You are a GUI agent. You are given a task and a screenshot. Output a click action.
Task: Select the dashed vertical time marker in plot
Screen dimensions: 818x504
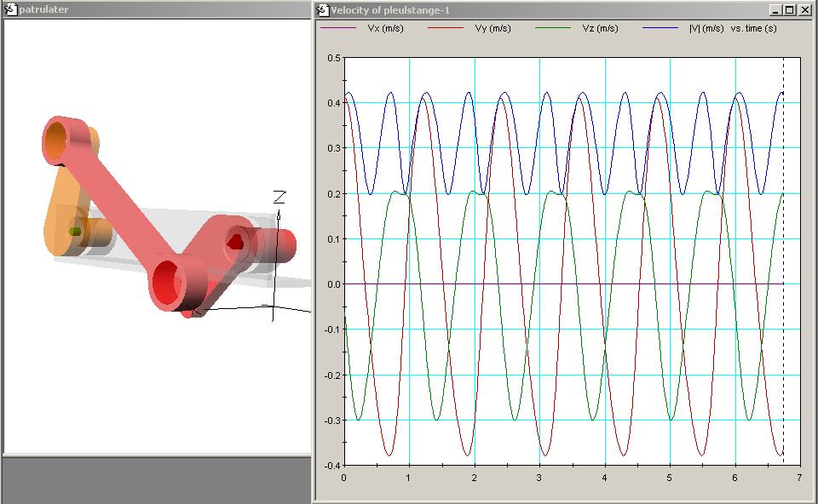783,261
